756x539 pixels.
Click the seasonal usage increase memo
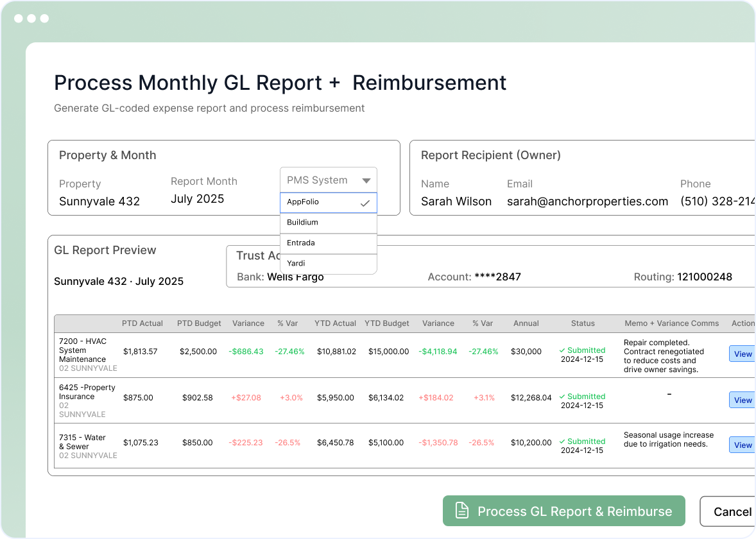coord(668,440)
